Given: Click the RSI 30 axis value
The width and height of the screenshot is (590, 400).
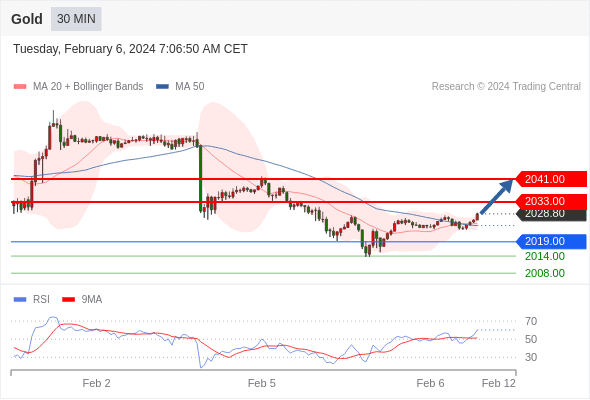Looking at the screenshot, I should click(531, 357).
